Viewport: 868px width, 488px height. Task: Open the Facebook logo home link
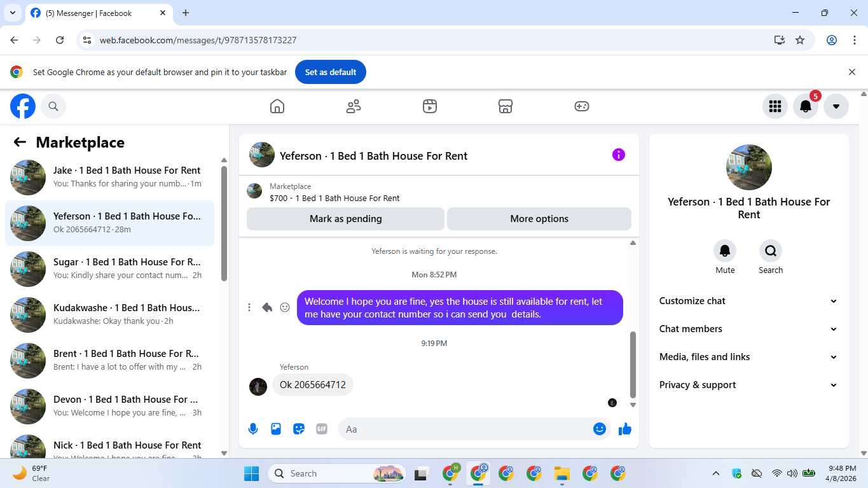pos(23,106)
